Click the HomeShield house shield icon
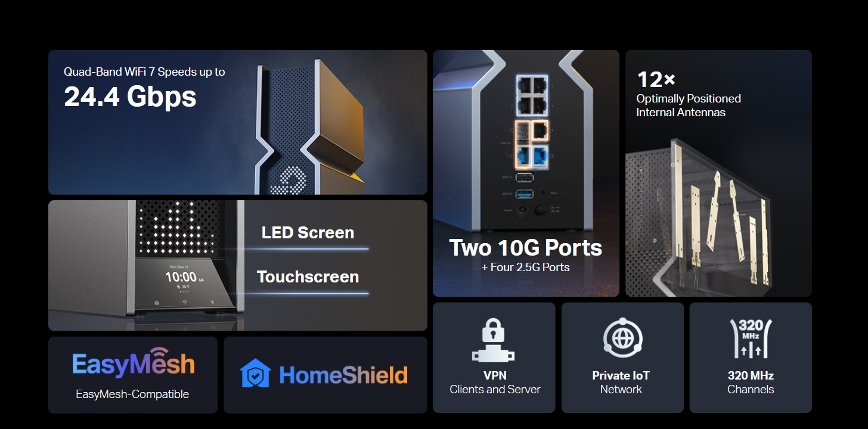This screenshot has width=868, height=429. point(256,374)
